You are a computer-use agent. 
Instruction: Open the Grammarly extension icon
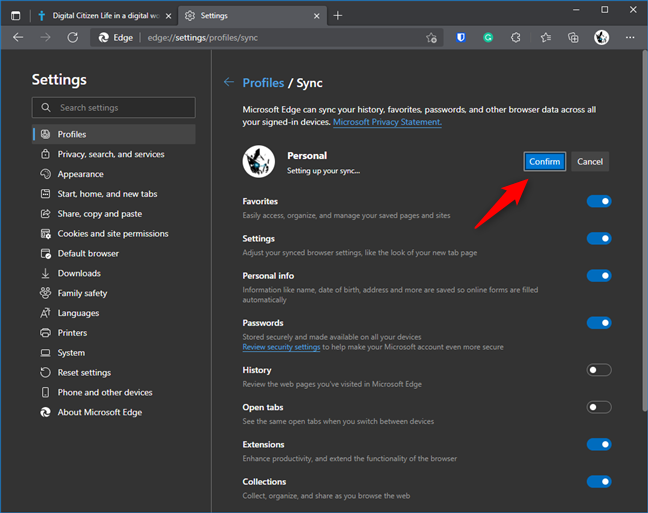tap(488, 37)
